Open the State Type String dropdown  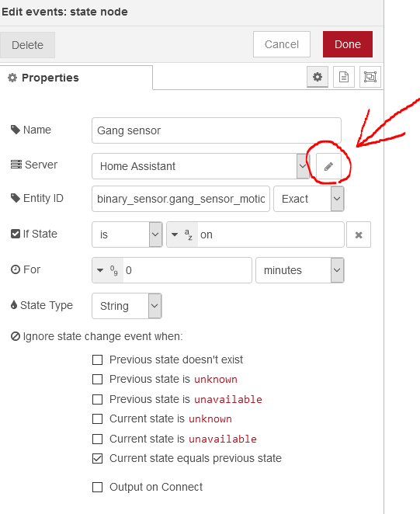127,306
